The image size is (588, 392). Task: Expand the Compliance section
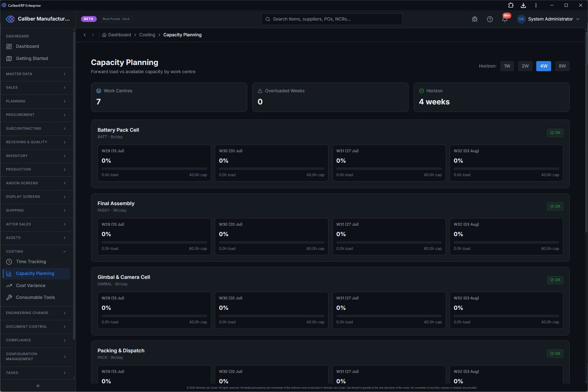[x=36, y=340]
